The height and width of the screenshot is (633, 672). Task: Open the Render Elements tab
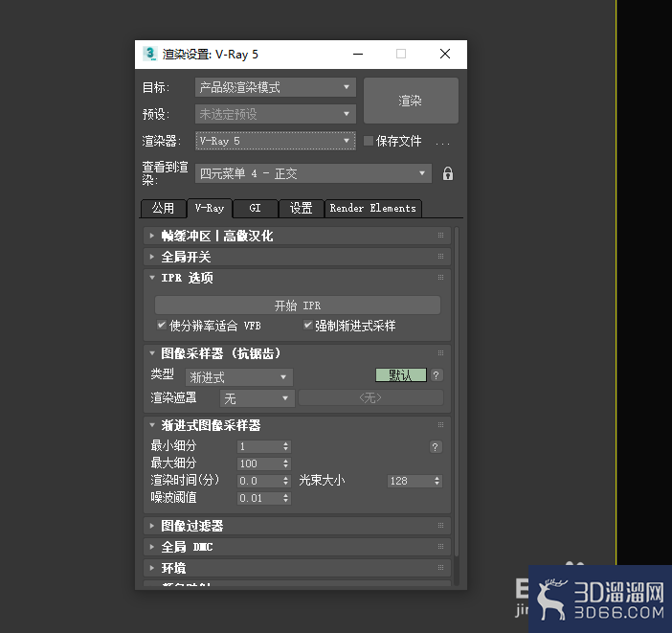(x=373, y=209)
